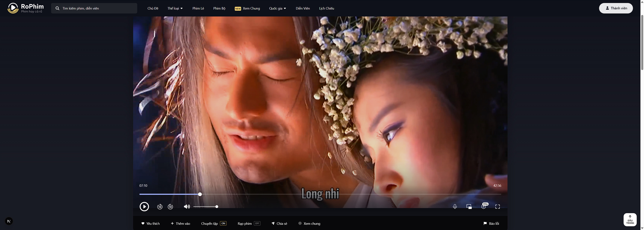
Task: Click the Thành viên member button
Action: tap(616, 8)
